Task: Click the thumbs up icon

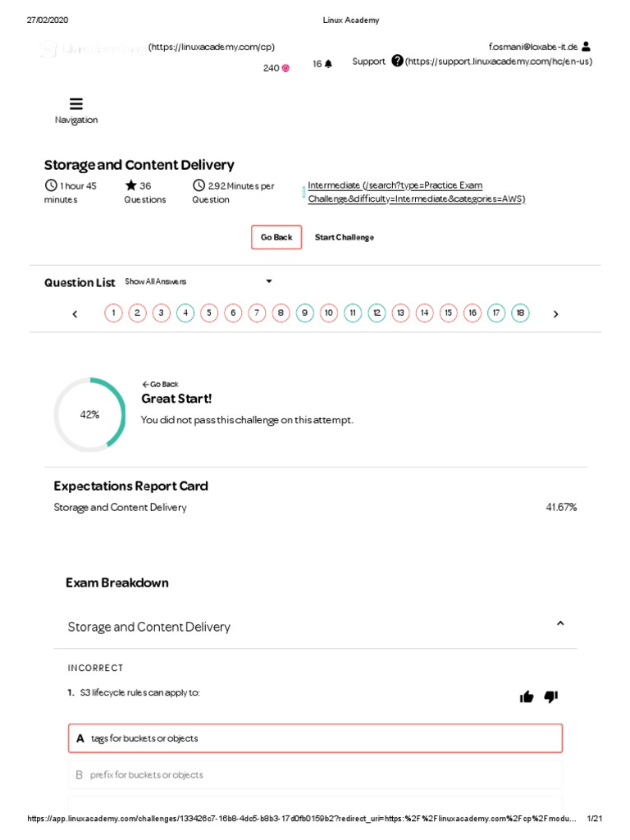Action: (527, 696)
